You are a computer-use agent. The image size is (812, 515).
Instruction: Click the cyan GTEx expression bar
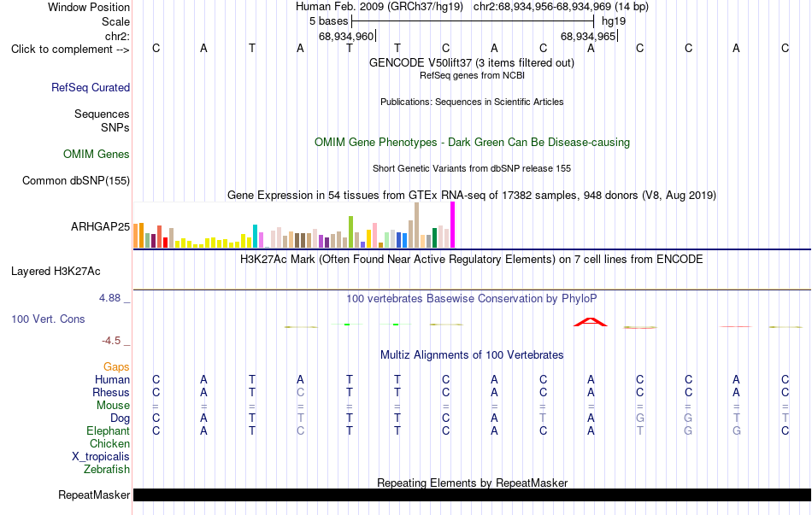coord(255,236)
